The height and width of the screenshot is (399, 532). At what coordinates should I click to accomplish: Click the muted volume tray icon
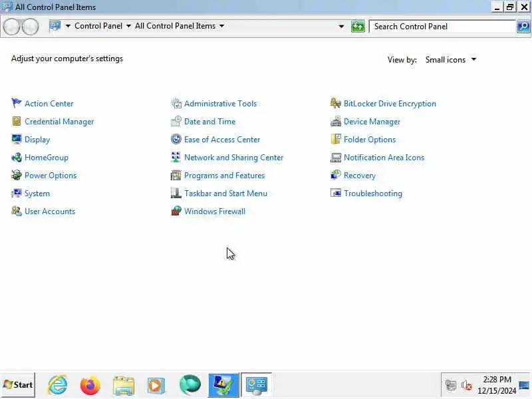[x=467, y=385]
